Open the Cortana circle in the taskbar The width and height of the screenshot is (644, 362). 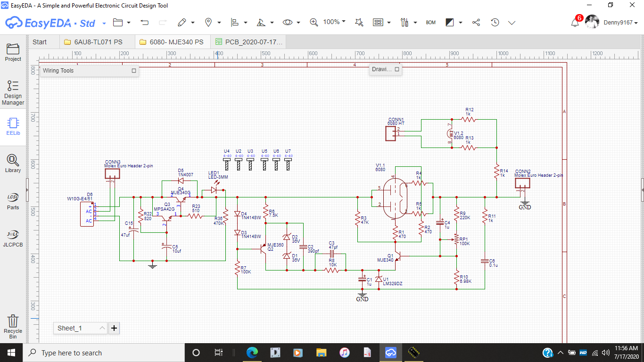tap(196, 353)
